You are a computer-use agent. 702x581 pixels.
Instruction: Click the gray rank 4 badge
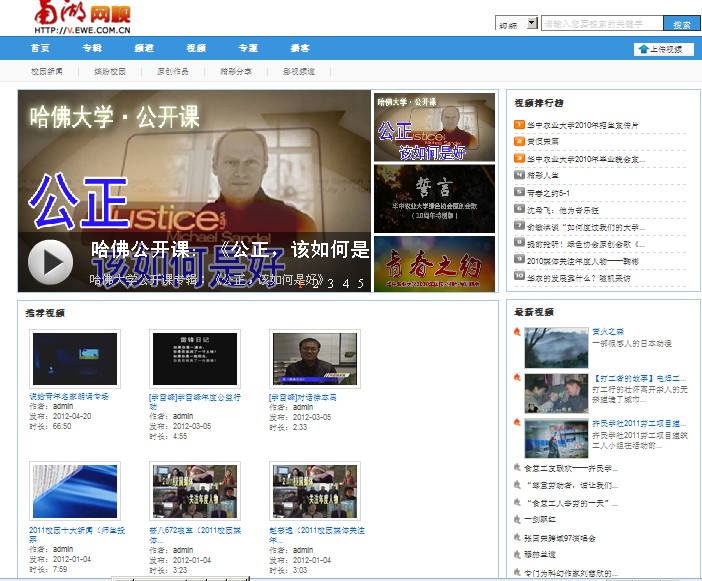tap(519, 175)
